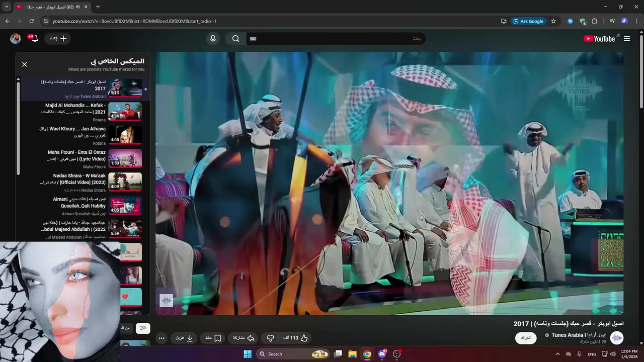Open Task View on taskbar
The width and height of the screenshot is (644, 362).
338,354
